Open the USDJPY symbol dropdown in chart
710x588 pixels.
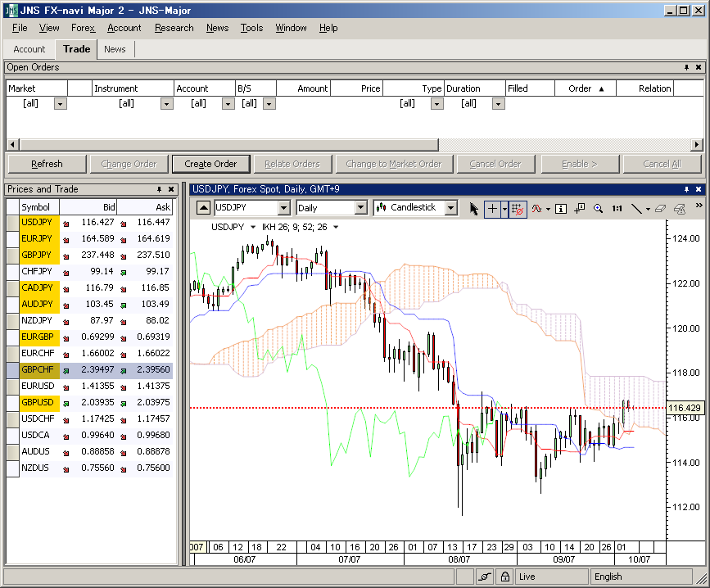[283, 208]
